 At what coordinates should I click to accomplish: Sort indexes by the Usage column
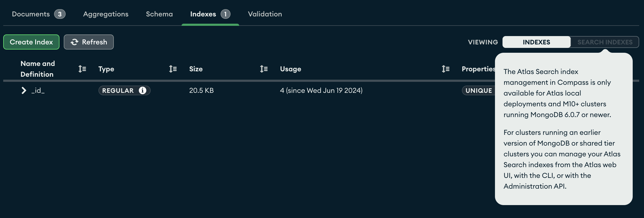(x=446, y=69)
